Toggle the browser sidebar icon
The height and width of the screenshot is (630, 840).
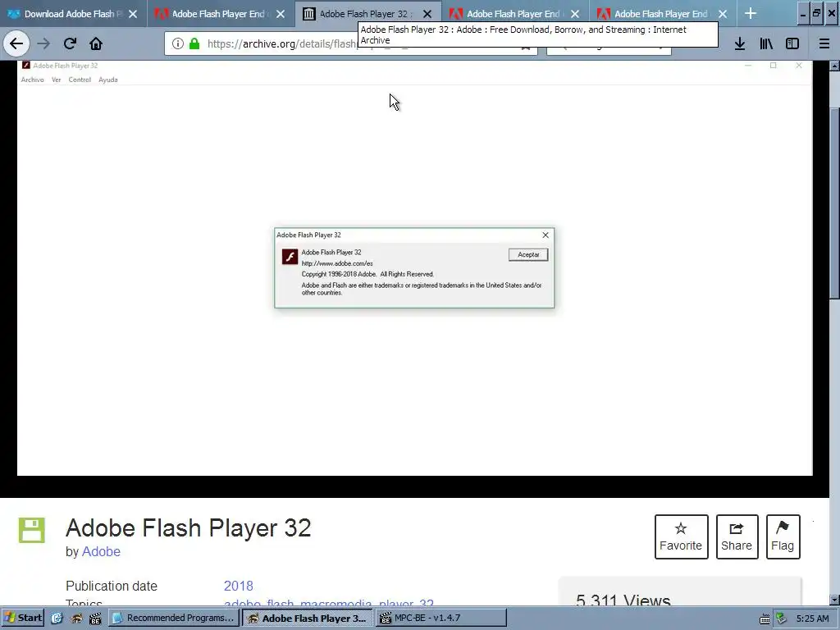coord(792,43)
